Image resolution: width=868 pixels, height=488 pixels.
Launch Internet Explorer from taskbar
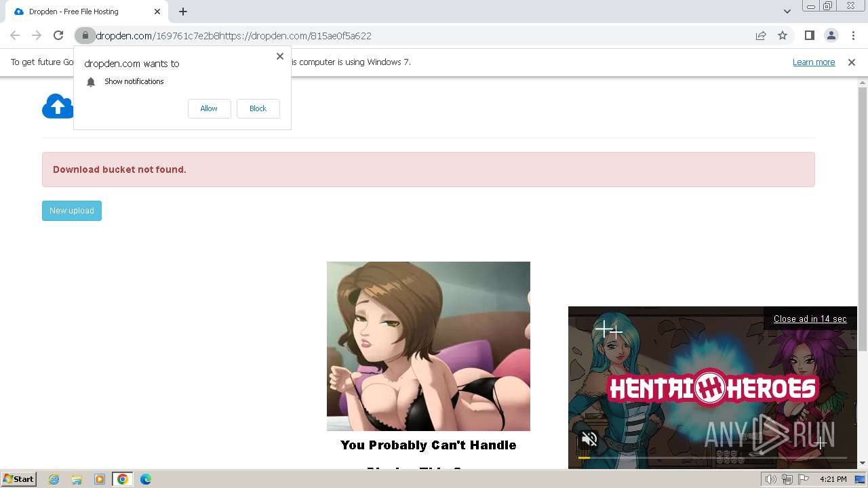click(x=54, y=479)
